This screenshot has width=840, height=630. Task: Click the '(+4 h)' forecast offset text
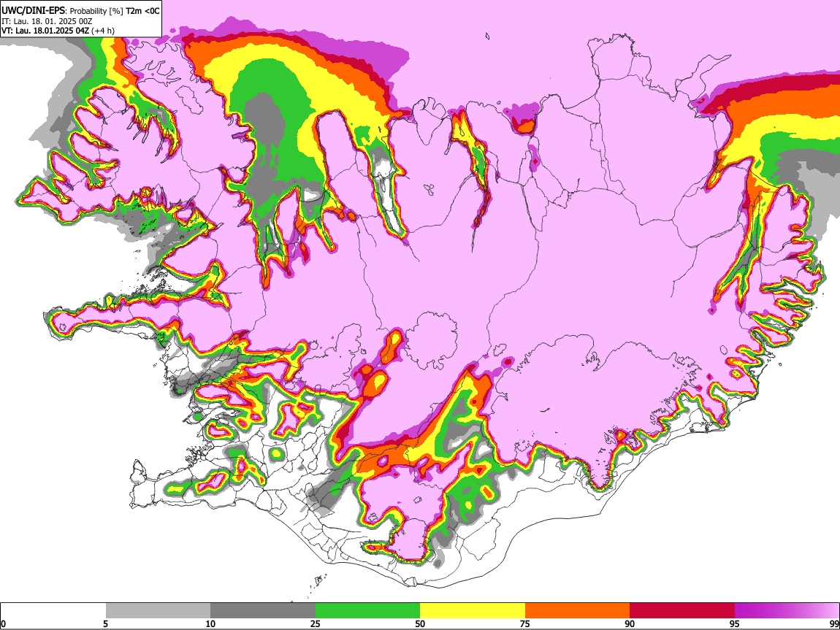pyautogui.click(x=103, y=31)
